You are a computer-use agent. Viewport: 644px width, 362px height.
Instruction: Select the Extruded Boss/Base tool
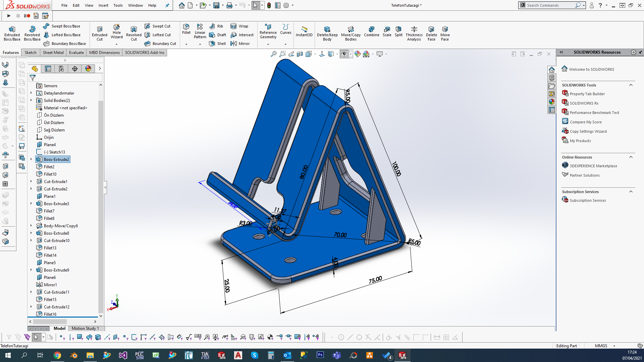pos(12,33)
